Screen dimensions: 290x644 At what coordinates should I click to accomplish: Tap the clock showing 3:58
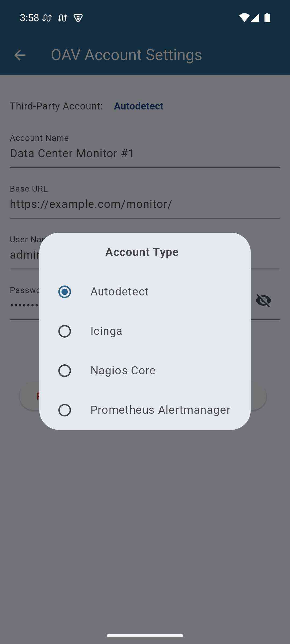coord(29,18)
